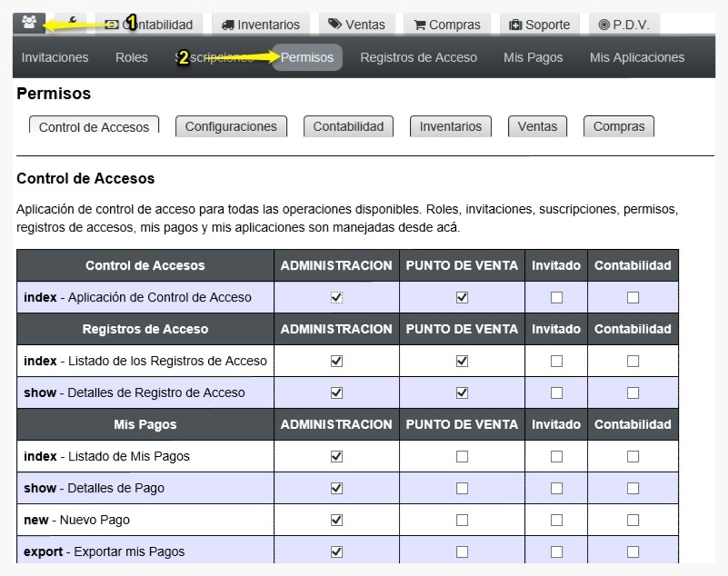This screenshot has height=576, width=728.
Task: Click the 'show - Detalles de Pago' label
Action: coord(94,488)
